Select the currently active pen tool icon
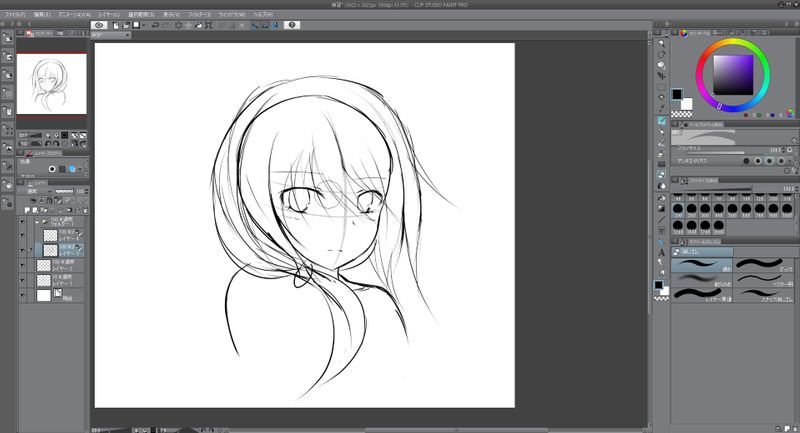The width and height of the screenshot is (800, 433). tap(662, 122)
